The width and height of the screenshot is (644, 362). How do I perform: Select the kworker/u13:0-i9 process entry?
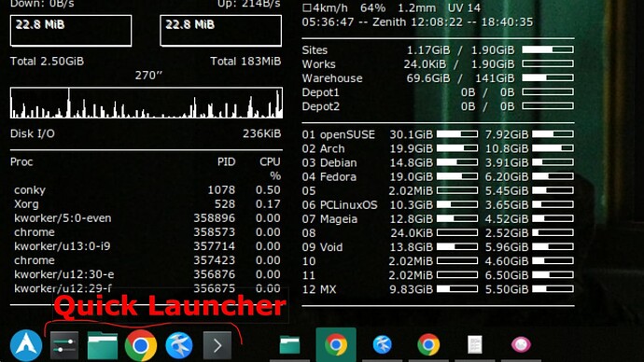147,246
